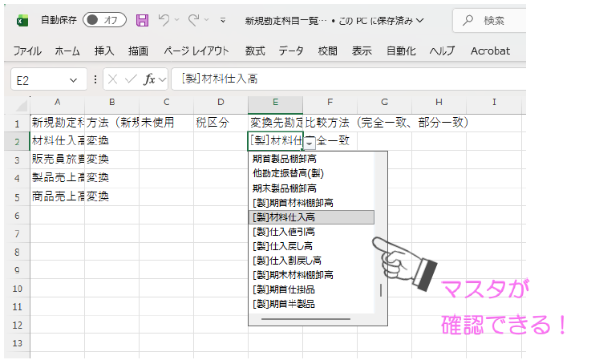Click the Undo arrow icon
The image size is (591, 364).
point(164,20)
